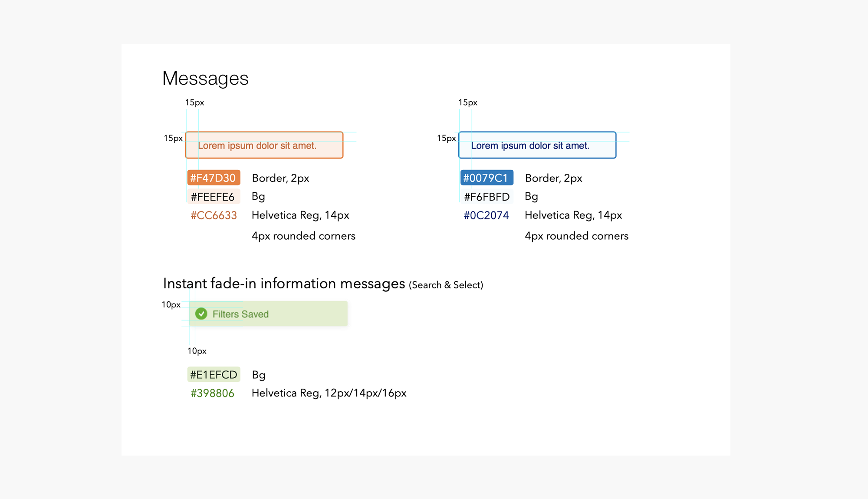
Task: Click the green #E1EFCD color swatch
Action: click(214, 374)
